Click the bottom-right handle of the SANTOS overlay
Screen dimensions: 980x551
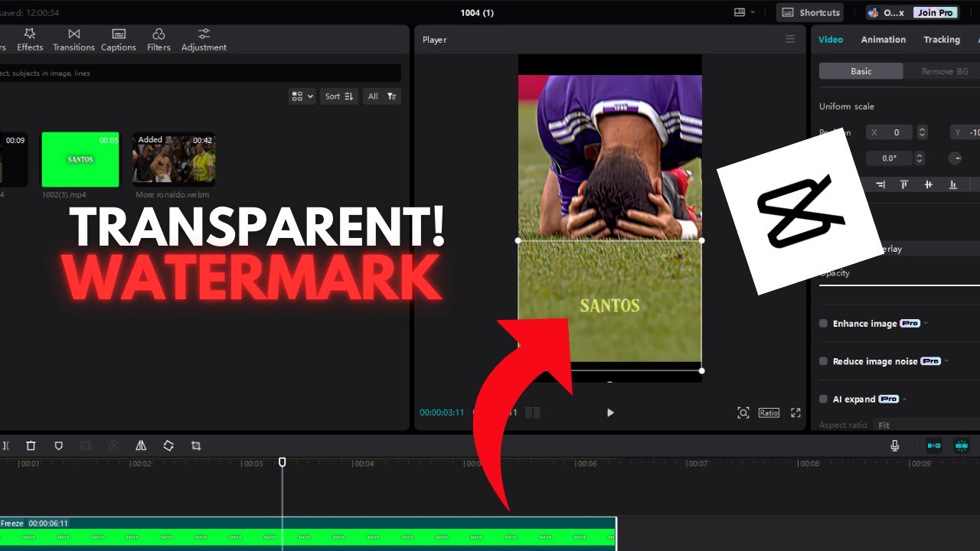[x=702, y=370]
